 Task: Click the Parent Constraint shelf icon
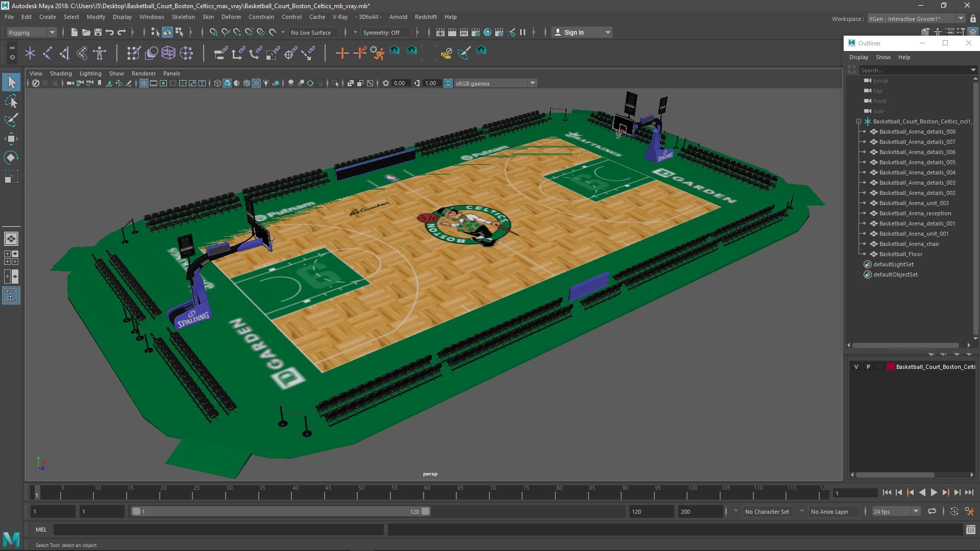click(x=220, y=53)
